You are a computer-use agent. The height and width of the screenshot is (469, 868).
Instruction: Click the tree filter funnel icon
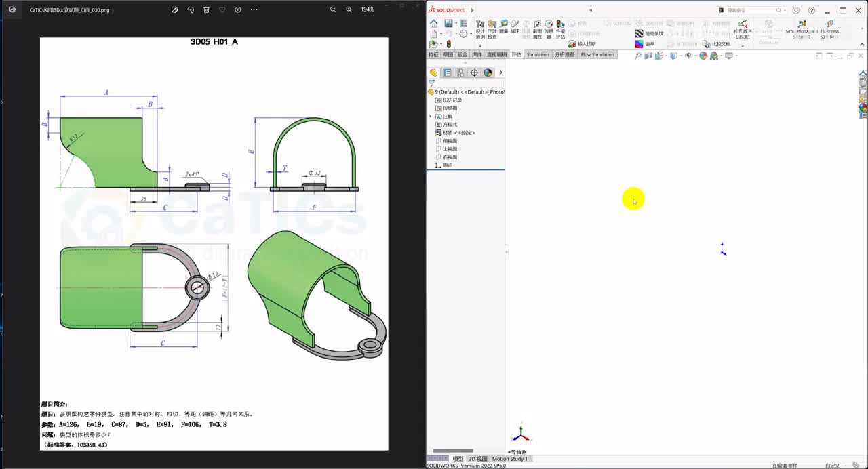[x=431, y=83]
